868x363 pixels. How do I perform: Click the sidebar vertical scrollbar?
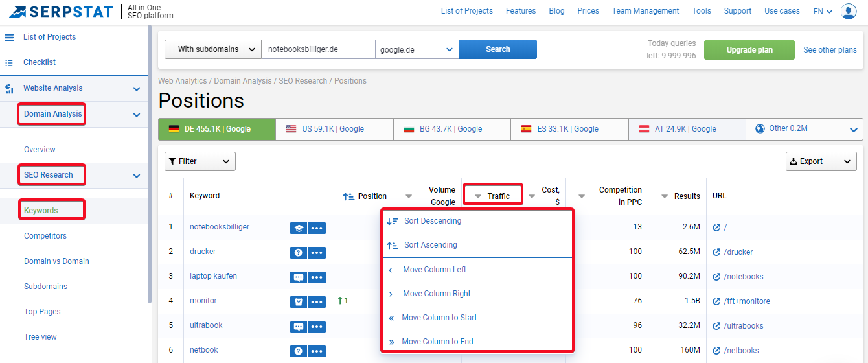[150, 165]
